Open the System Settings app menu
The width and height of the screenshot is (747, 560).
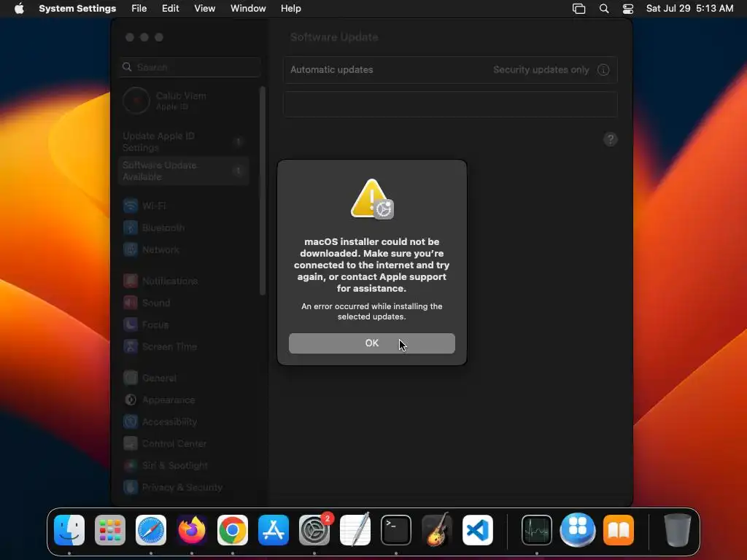point(77,9)
